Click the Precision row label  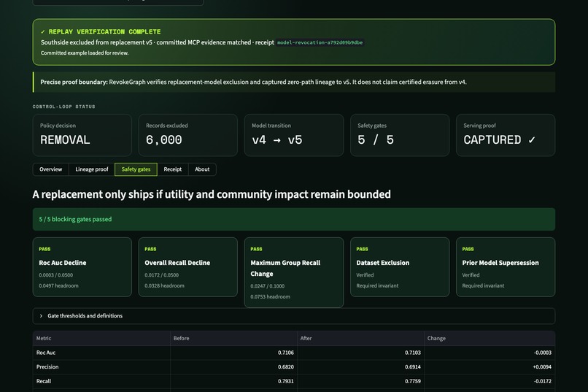(x=47, y=367)
